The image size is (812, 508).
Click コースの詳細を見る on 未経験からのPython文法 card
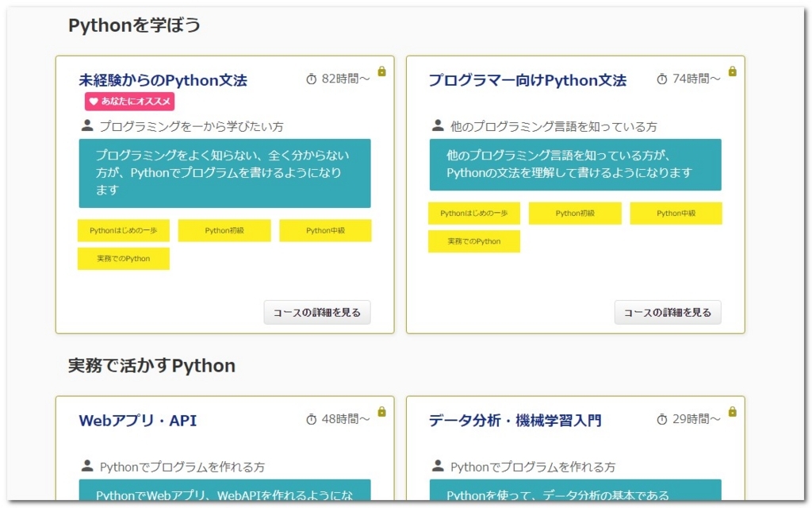(317, 312)
